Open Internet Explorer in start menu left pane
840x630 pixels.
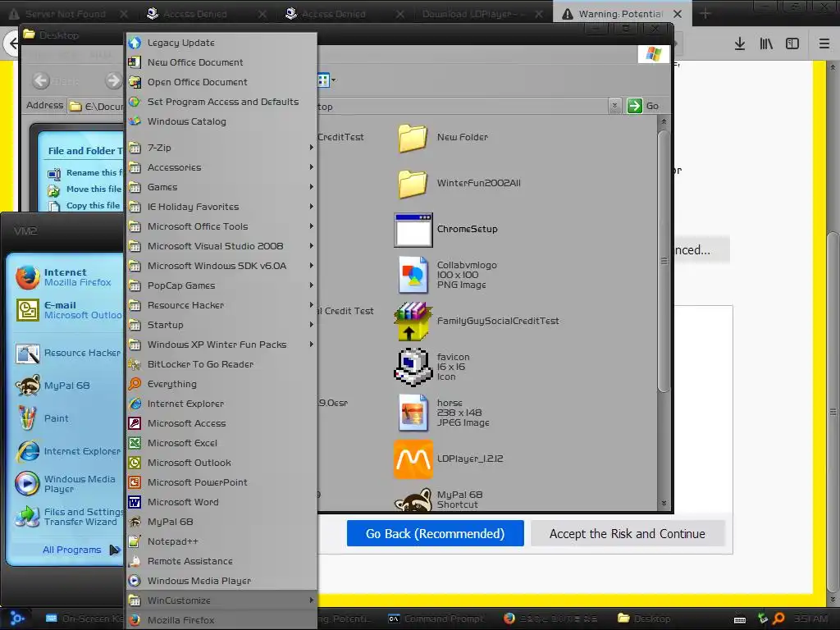[x=67, y=451]
